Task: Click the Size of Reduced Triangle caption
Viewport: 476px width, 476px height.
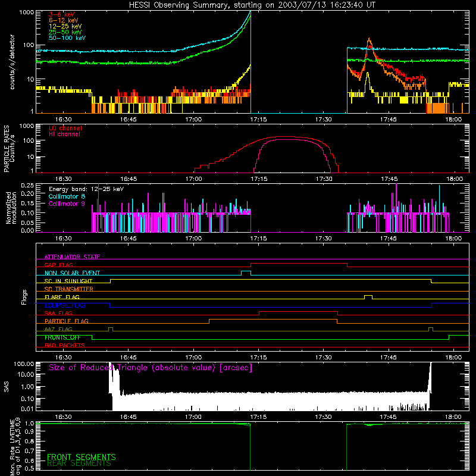Action: tap(151, 368)
